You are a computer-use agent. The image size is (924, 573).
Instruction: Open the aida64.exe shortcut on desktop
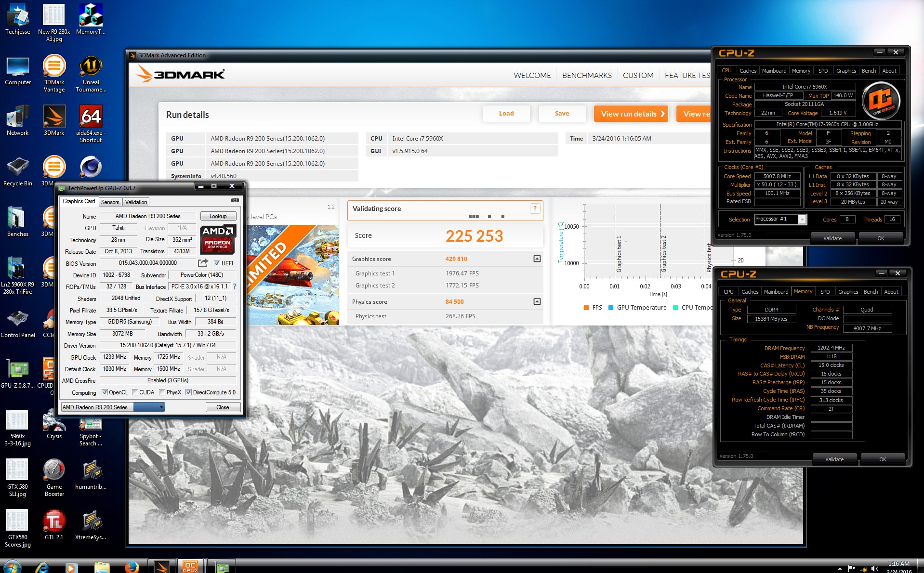pos(91,124)
